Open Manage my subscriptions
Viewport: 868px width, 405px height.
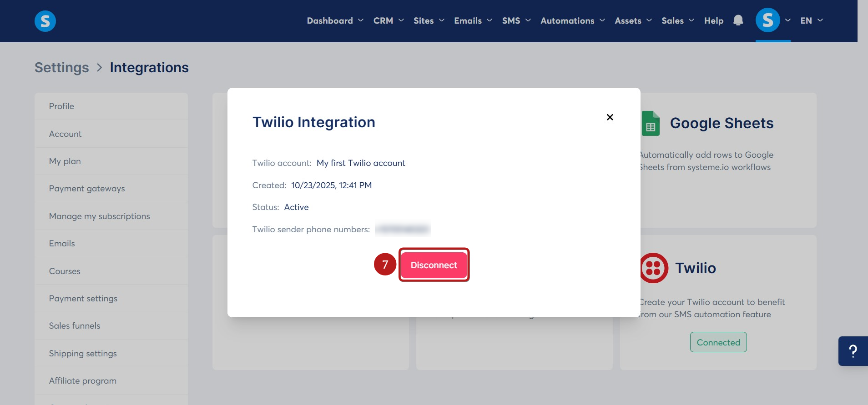click(x=111, y=216)
